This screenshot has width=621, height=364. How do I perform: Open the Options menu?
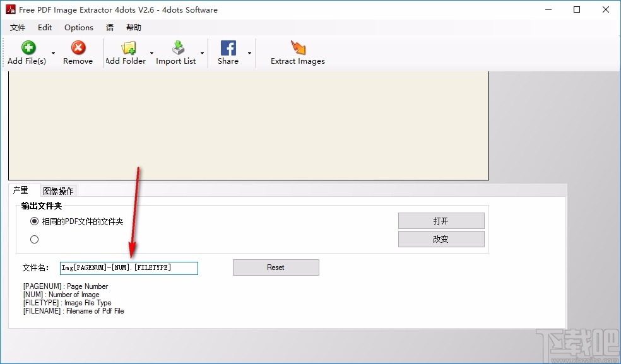(x=78, y=27)
